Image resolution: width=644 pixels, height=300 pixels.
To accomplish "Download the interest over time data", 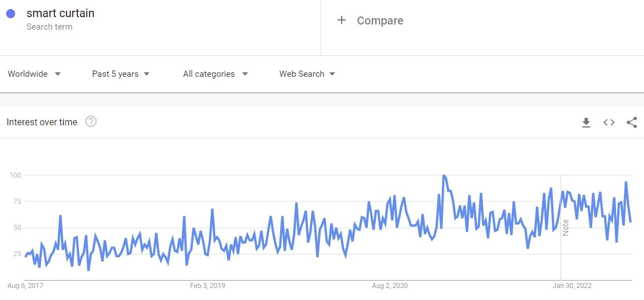I will [586, 122].
